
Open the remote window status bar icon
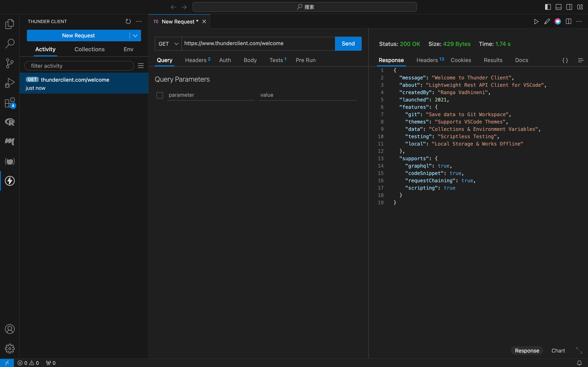pos(7,363)
